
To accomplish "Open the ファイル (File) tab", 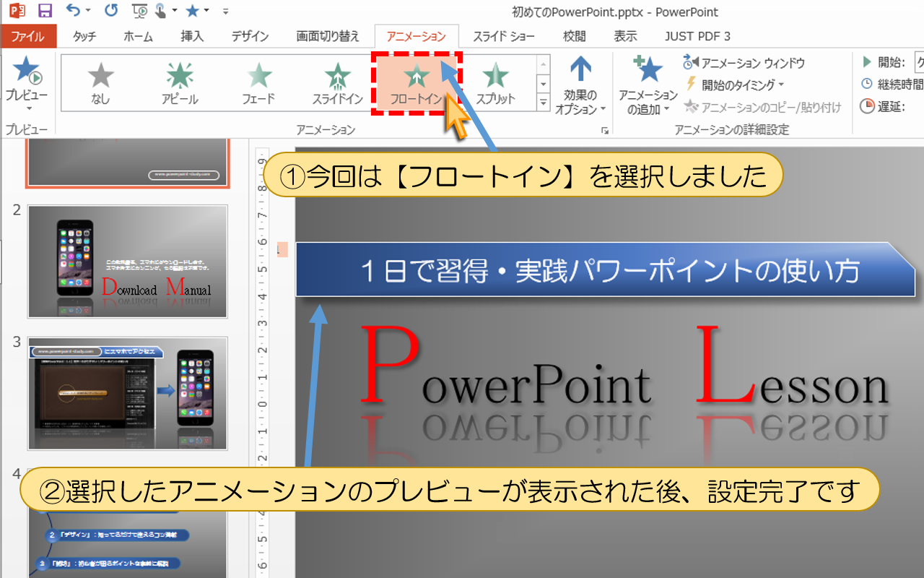I will coord(28,36).
